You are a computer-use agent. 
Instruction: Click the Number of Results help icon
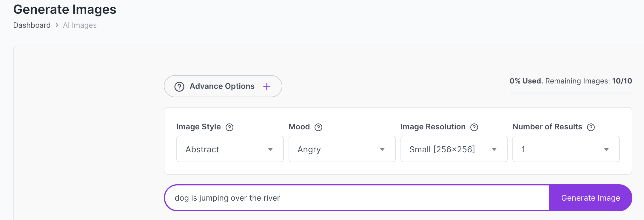tap(591, 127)
